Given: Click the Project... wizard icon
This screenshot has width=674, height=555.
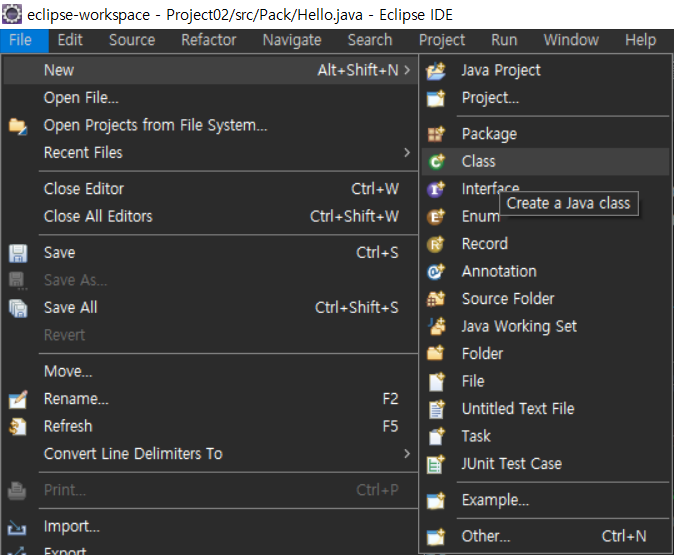Looking at the screenshot, I should 436,98.
